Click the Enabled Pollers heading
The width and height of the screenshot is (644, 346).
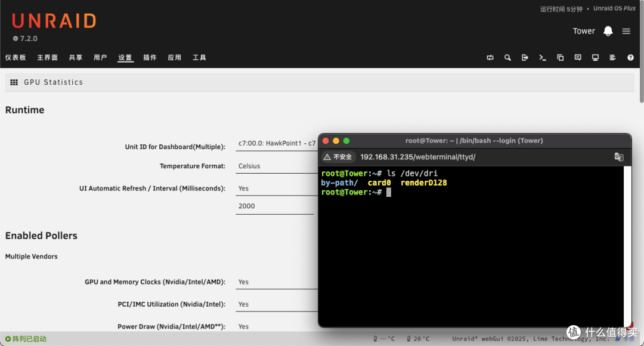click(x=41, y=236)
